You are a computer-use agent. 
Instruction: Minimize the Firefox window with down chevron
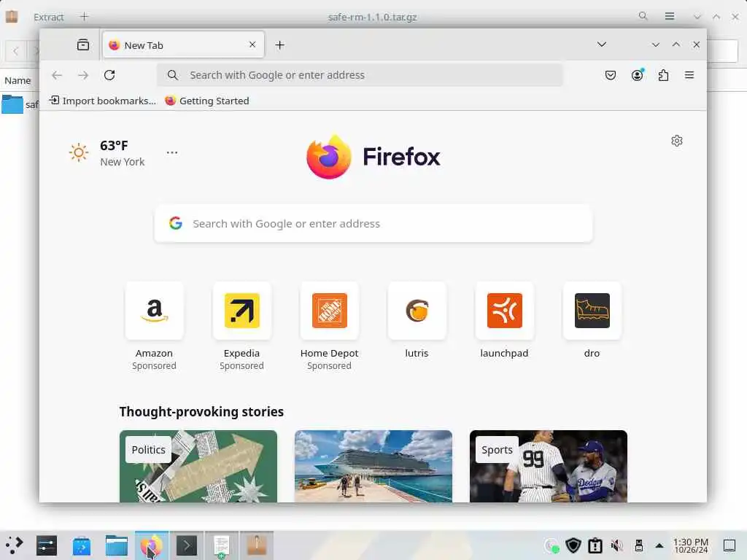(656, 44)
